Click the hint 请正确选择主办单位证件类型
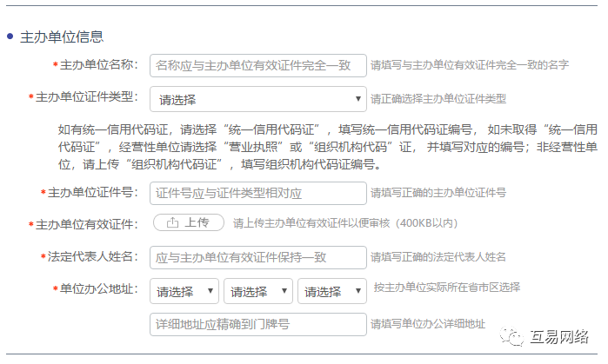The height and width of the screenshot is (364, 608). [438, 99]
